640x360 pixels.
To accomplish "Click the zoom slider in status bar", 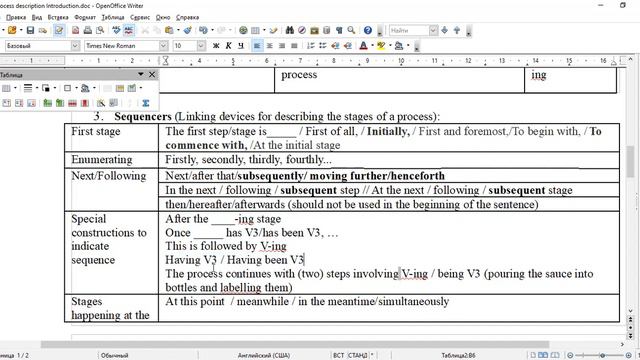I will (x=602, y=356).
